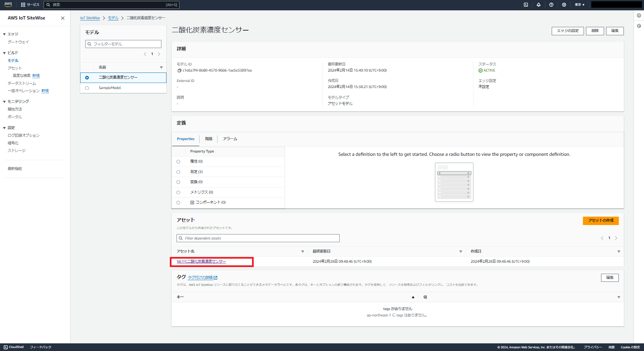This screenshot has width=644, height=351.
Task: Focus the top 検索 search box
Action: 111,5
